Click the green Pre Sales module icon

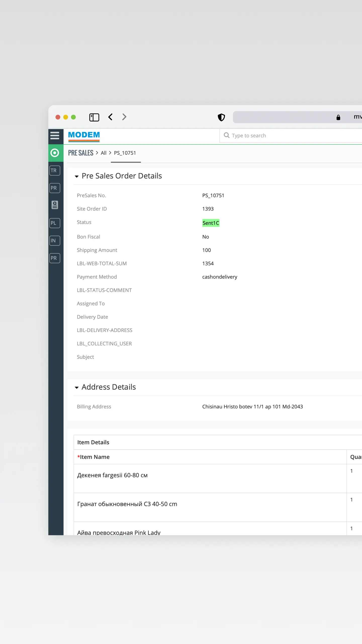(55, 153)
